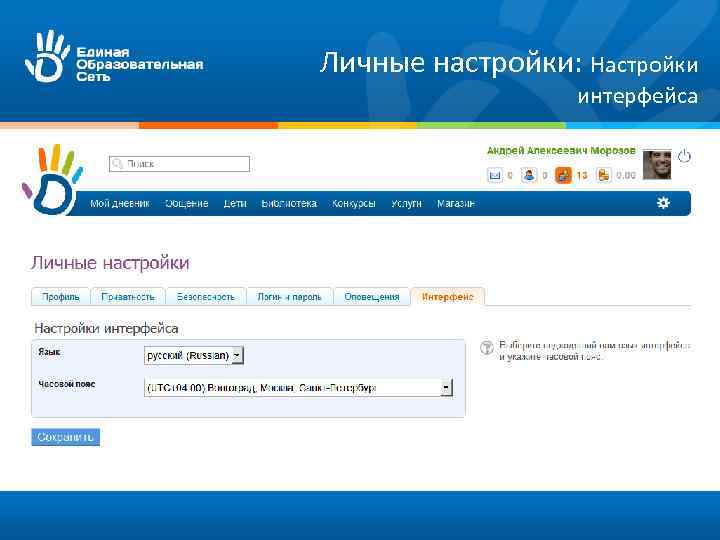Click the colorful hand site logo
The width and height of the screenshot is (720, 540).
coord(52,180)
